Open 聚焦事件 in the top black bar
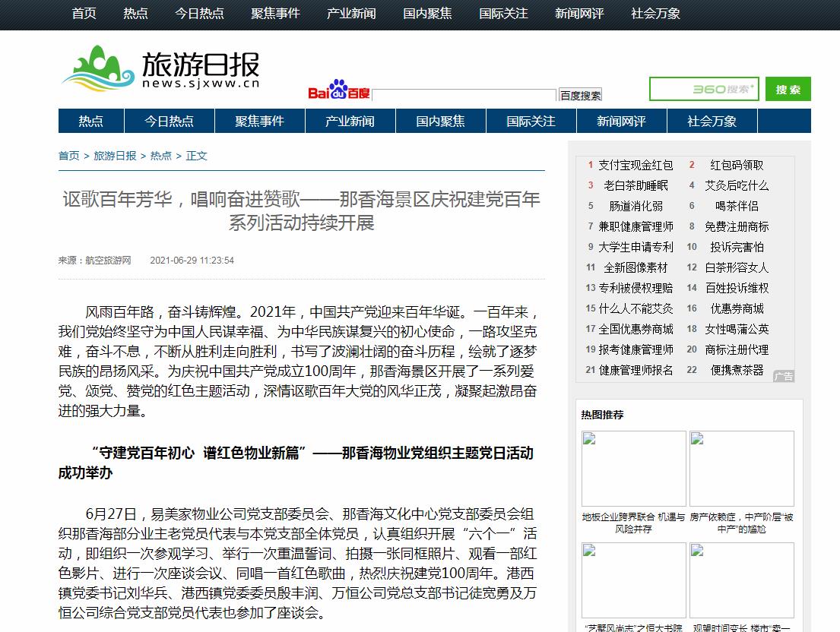Screen dimensions: 840x632 point(275,14)
